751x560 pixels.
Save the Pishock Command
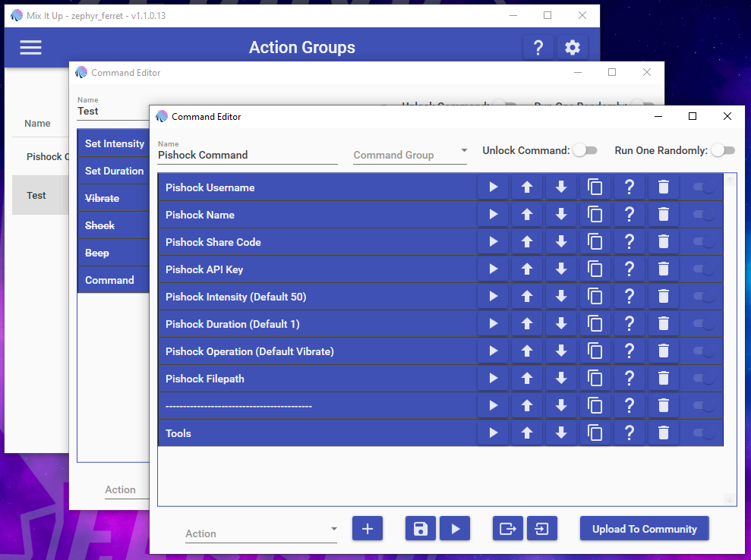[x=421, y=528]
